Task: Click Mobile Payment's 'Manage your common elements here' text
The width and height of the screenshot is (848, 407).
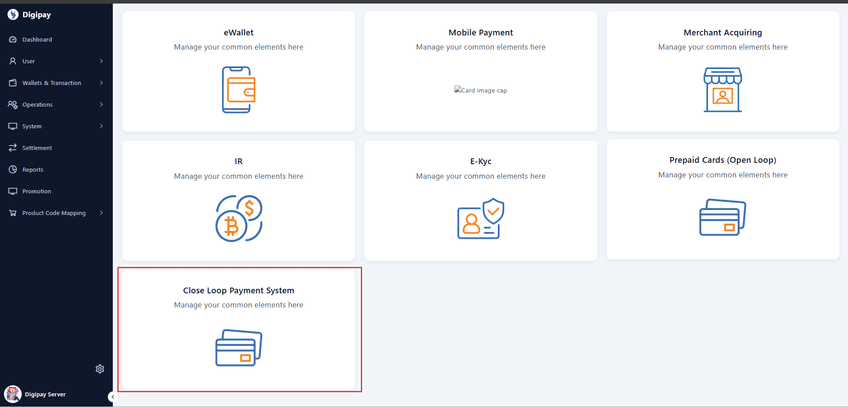Action: click(481, 47)
